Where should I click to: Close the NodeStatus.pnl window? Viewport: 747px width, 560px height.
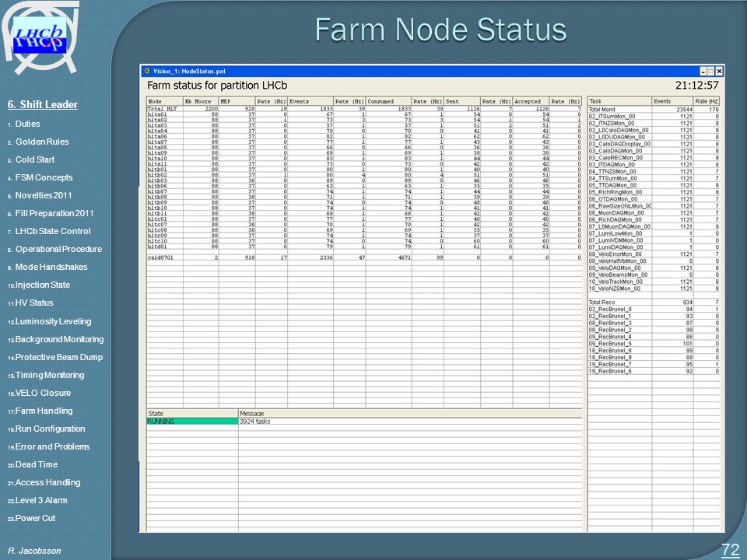click(719, 72)
